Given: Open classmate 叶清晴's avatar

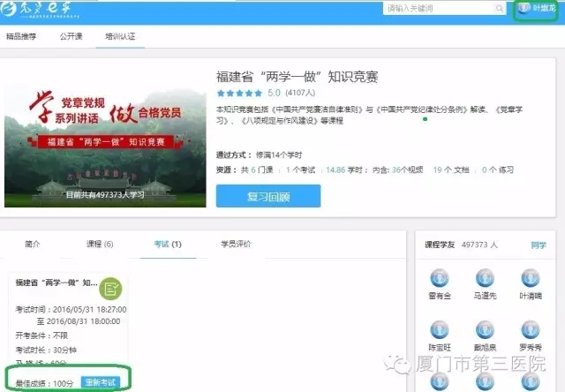Looking at the screenshot, I should pyautogui.click(x=531, y=279).
